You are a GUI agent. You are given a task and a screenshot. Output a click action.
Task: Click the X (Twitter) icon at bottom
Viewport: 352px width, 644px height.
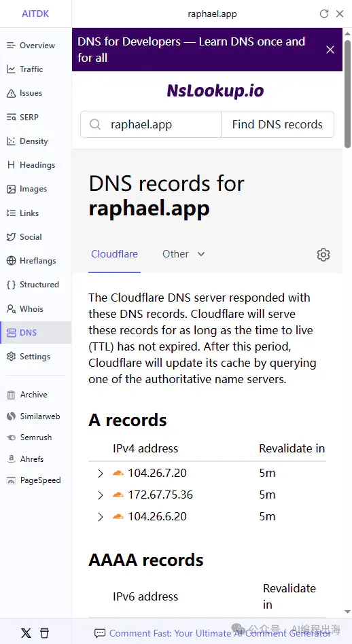[26, 633]
